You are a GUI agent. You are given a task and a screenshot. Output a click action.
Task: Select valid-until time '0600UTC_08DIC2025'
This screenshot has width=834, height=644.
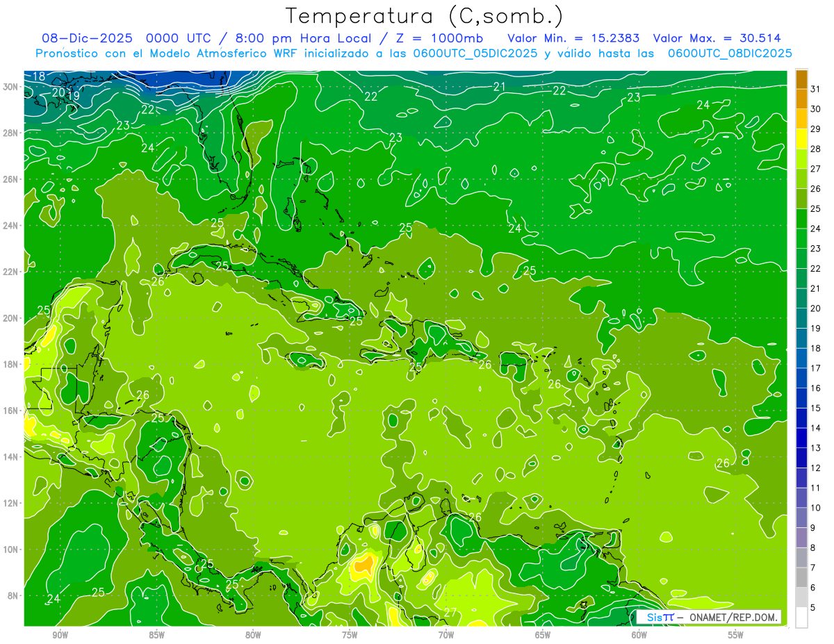point(730,53)
